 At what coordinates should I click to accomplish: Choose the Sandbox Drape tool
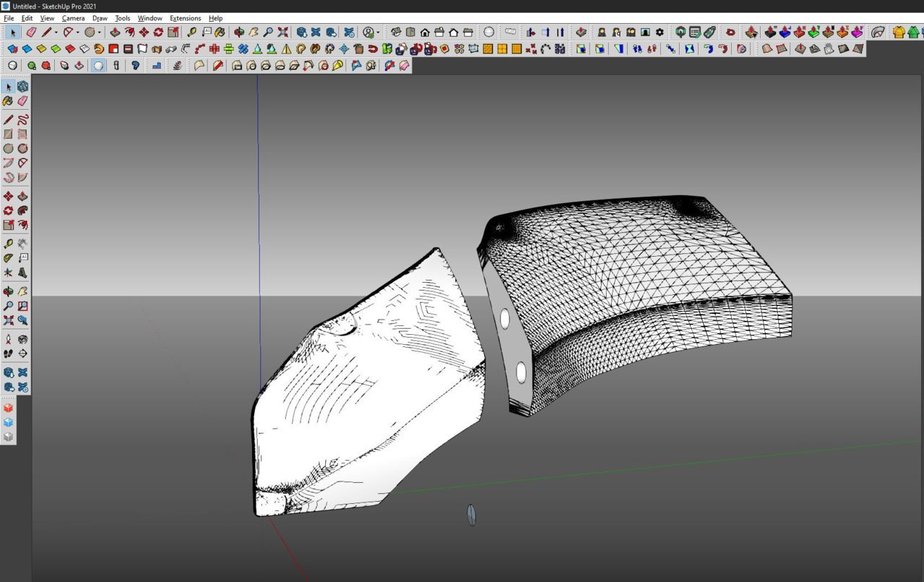829,49
